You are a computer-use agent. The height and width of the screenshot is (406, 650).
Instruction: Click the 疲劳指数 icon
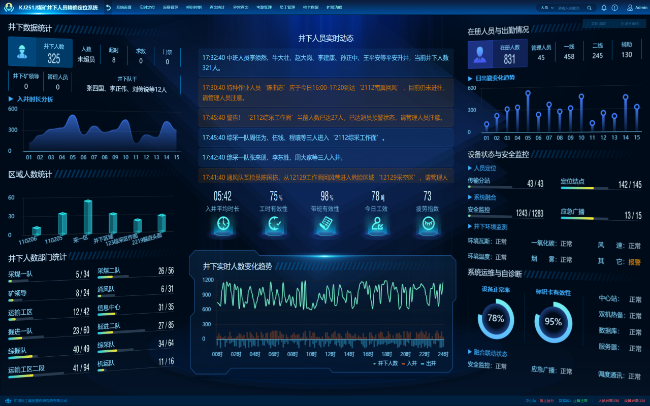tap(427, 225)
